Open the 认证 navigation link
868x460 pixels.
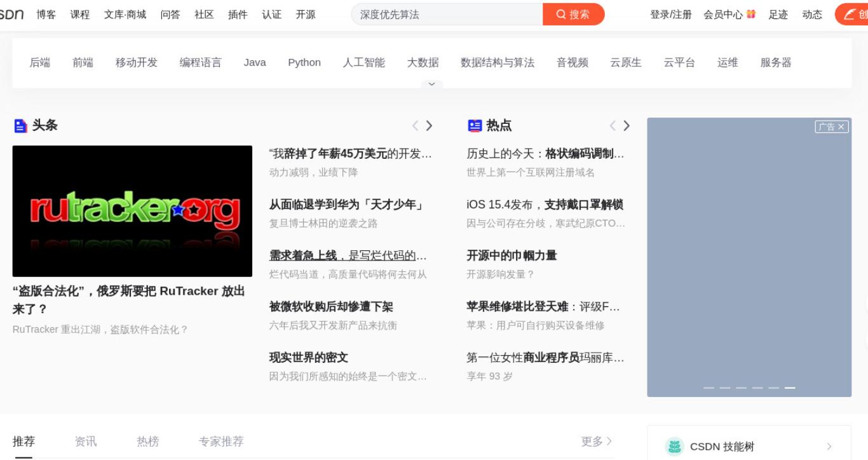(x=271, y=14)
